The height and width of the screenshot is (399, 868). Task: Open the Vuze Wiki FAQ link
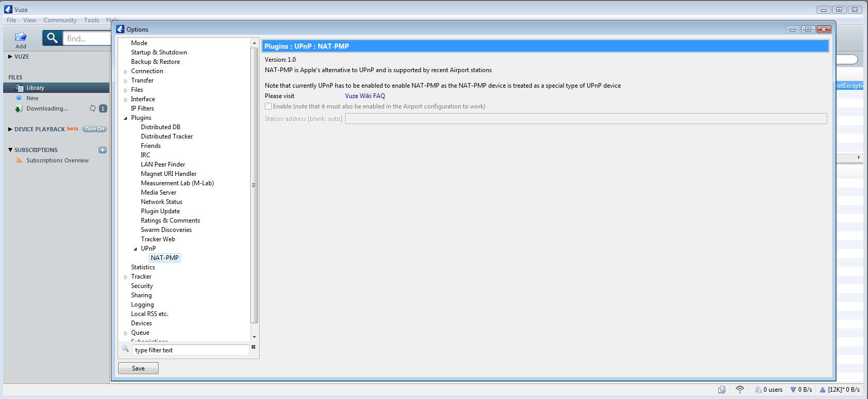pos(365,96)
